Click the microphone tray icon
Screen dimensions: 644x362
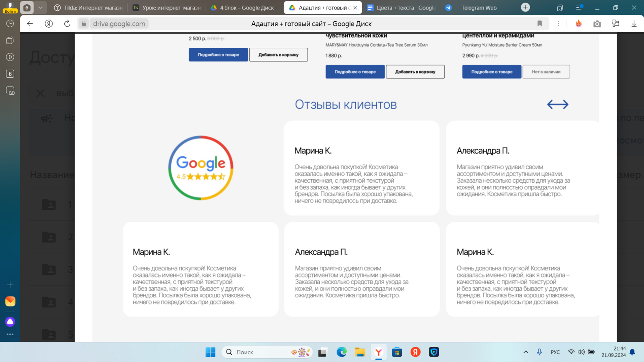pyautogui.click(x=539, y=352)
